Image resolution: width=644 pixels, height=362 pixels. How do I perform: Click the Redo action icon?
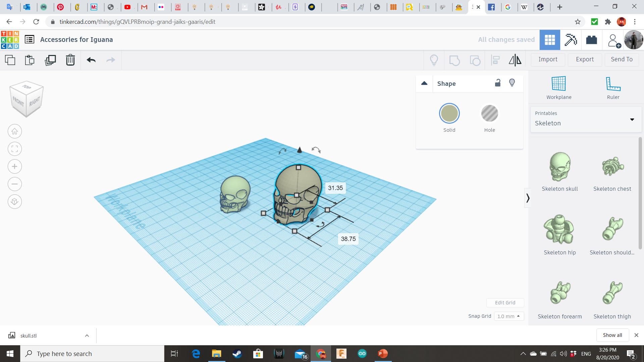pos(111,60)
